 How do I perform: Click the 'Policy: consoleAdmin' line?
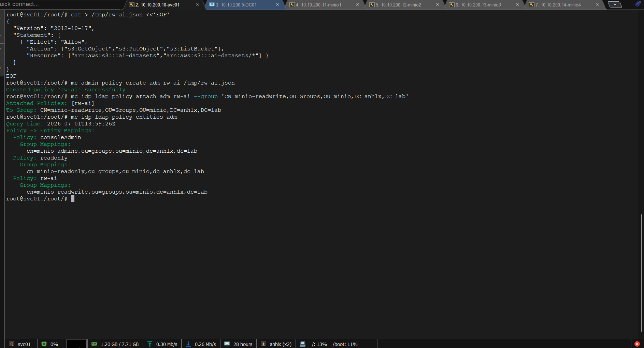47,137
